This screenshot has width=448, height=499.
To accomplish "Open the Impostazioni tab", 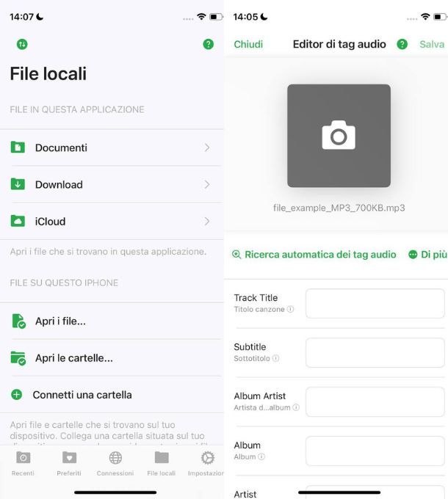I will point(206,464).
